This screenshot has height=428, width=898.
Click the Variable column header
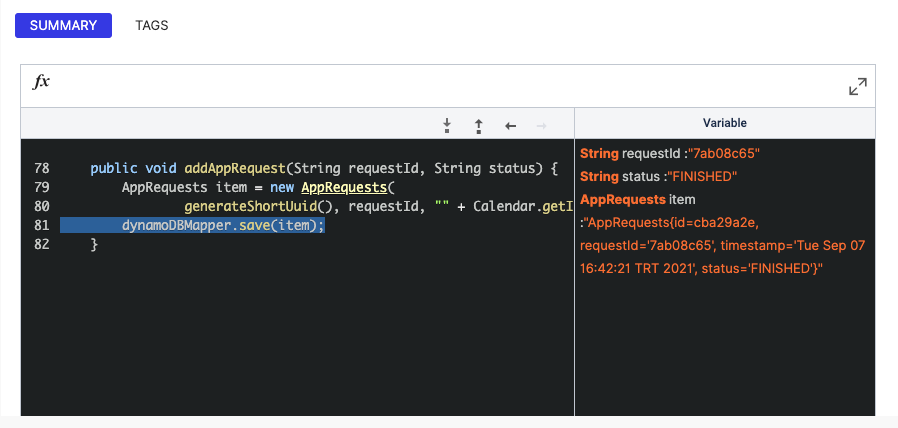pyautogui.click(x=724, y=123)
